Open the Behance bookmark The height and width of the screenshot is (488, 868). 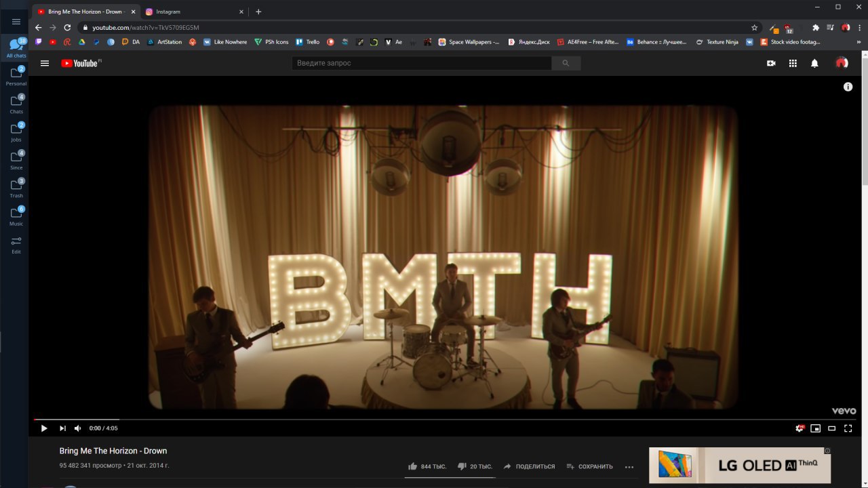657,42
